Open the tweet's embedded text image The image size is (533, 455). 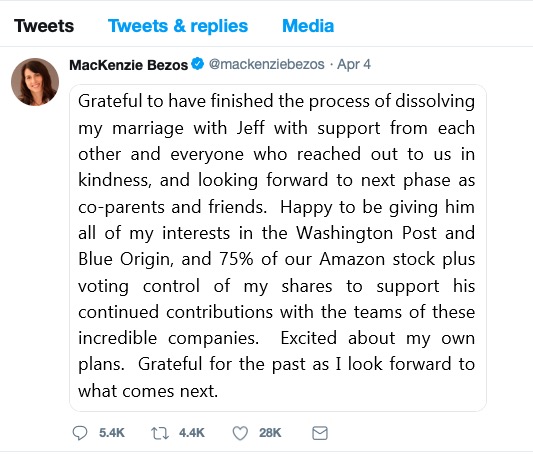coord(278,248)
